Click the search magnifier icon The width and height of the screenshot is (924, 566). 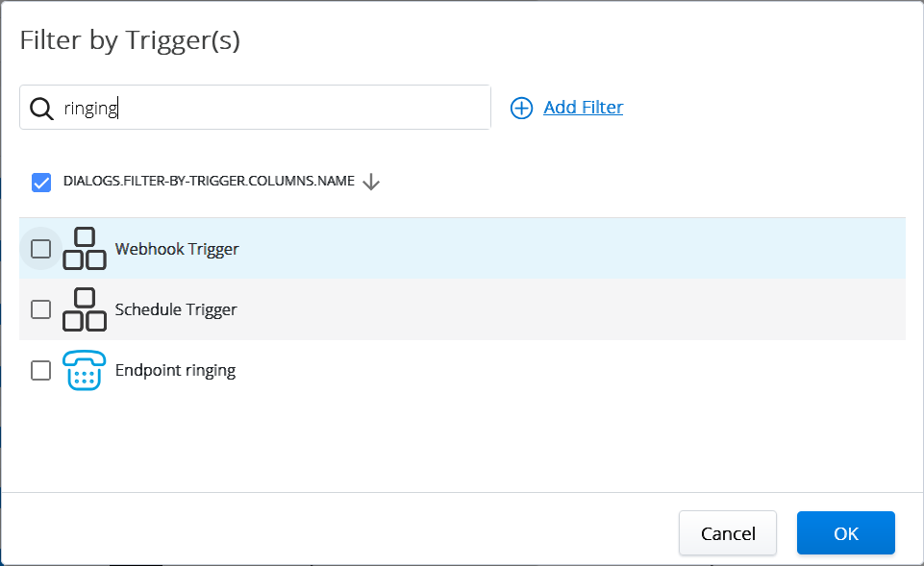click(41, 108)
